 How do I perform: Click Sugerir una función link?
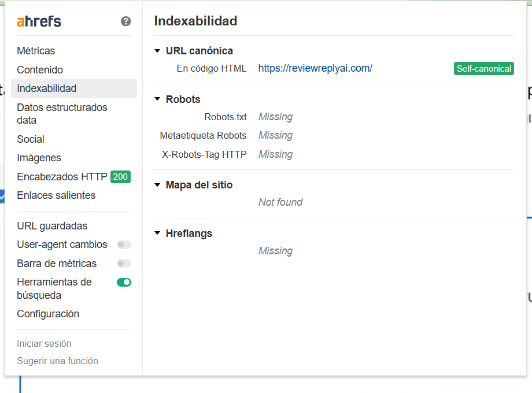pos(57,361)
